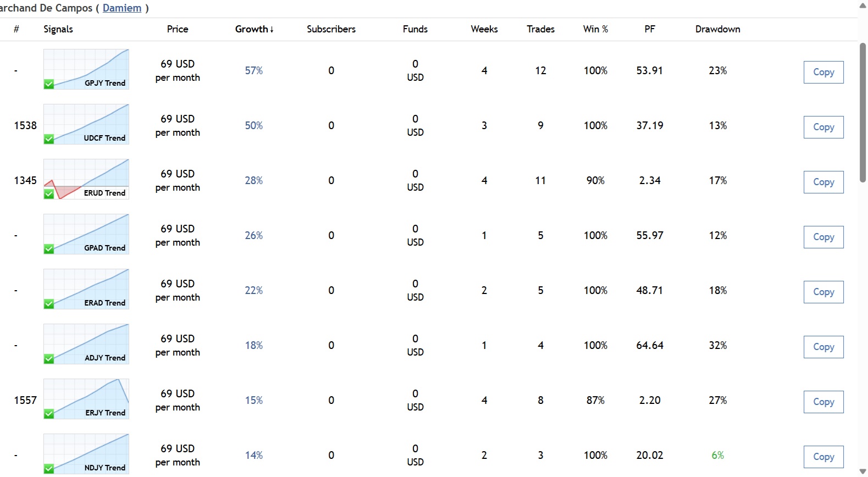The image size is (868, 477).
Task: Click the green verified check on GPAD Trend
Action: coord(49,249)
